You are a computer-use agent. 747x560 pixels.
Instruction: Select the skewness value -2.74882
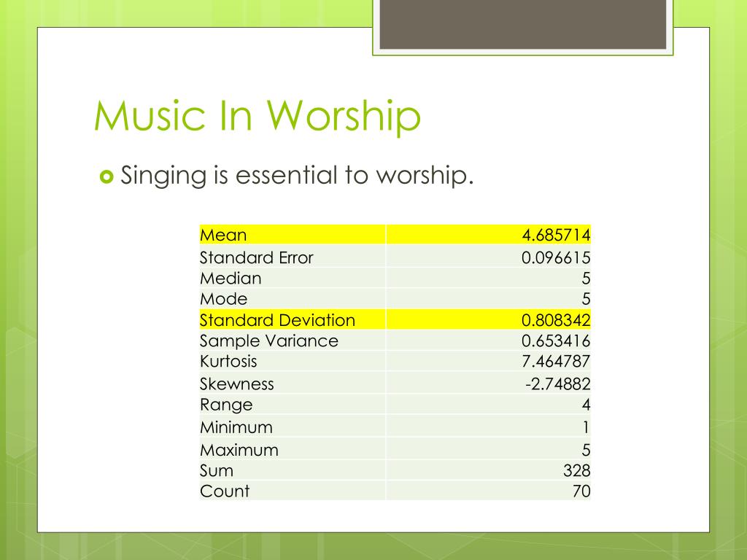[x=558, y=384]
